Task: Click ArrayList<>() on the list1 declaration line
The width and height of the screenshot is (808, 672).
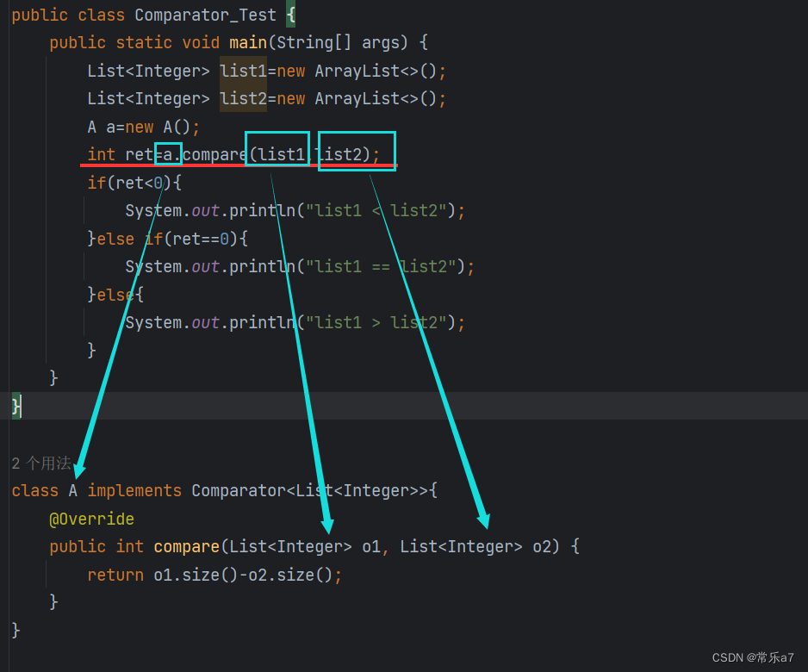Action: pos(376,71)
